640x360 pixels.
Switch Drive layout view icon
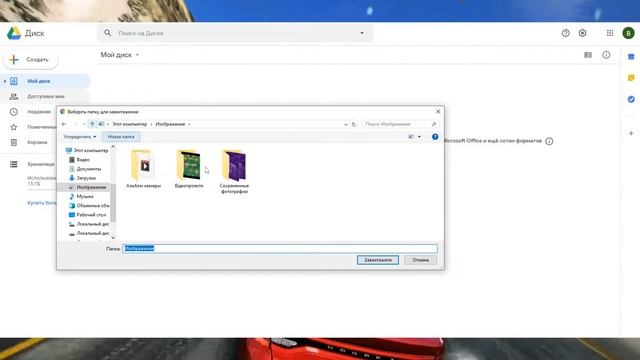click(588, 55)
